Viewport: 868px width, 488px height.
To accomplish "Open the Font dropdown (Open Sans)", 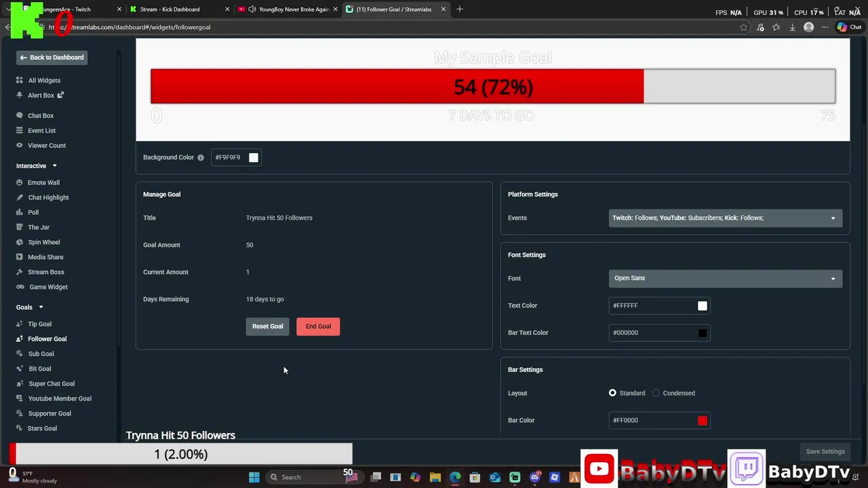I will pos(726,278).
